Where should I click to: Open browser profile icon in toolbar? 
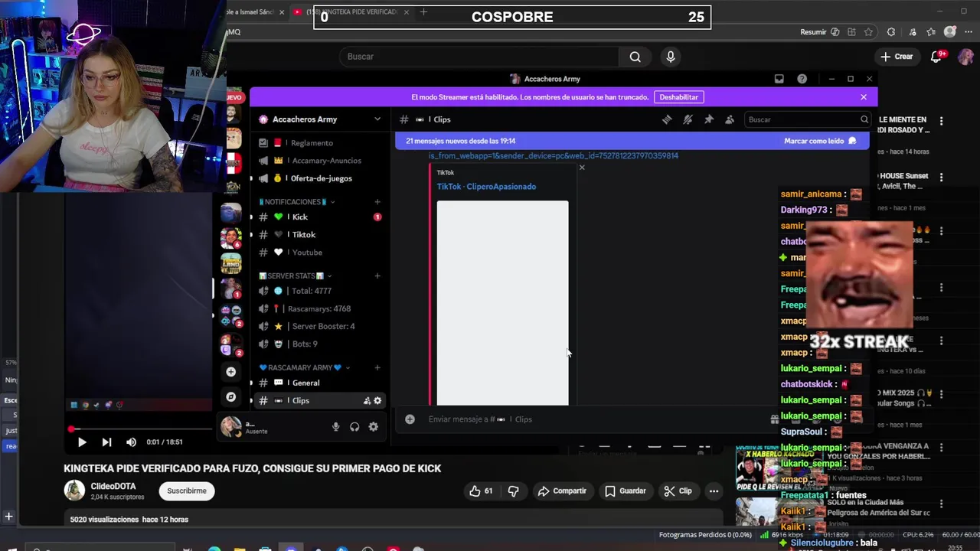pos(950,32)
